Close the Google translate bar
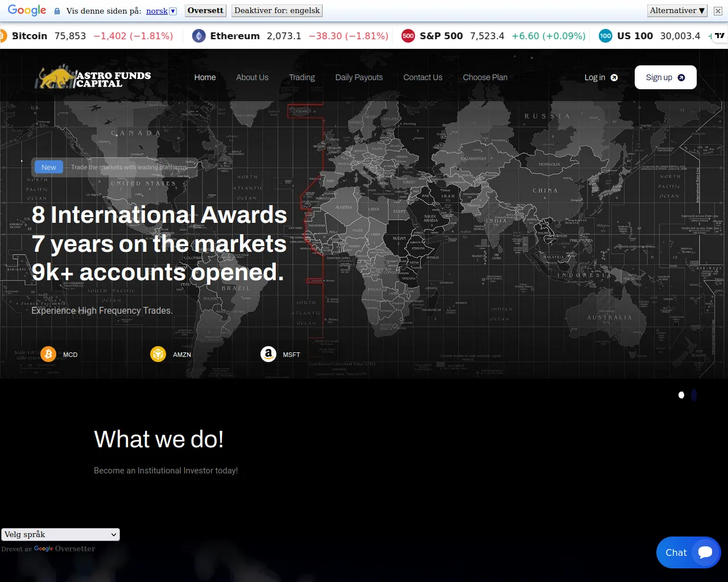 point(718,11)
